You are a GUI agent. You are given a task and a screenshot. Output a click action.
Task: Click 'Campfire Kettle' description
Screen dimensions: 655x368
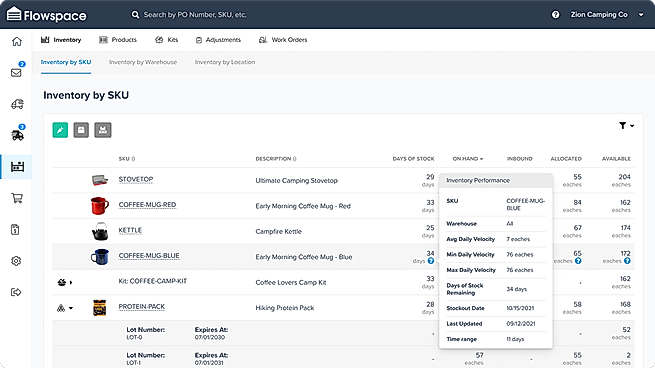click(279, 231)
